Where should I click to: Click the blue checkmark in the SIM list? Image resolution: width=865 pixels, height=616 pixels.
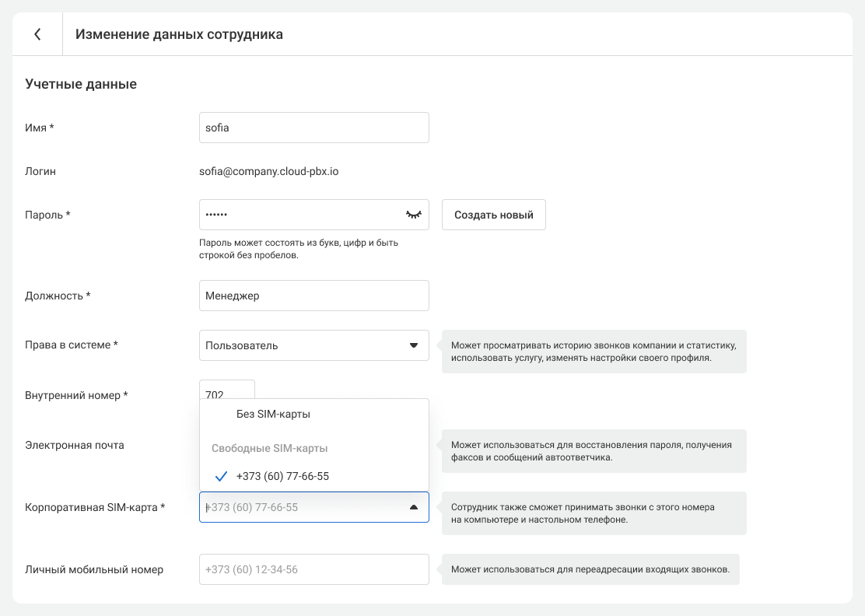tap(221, 476)
